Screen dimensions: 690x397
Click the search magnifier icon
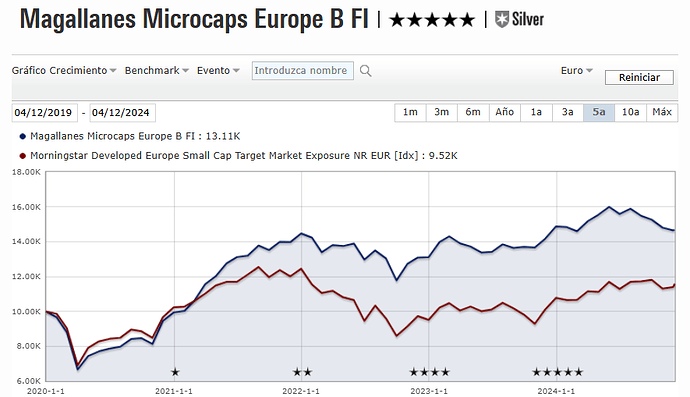[x=365, y=71]
